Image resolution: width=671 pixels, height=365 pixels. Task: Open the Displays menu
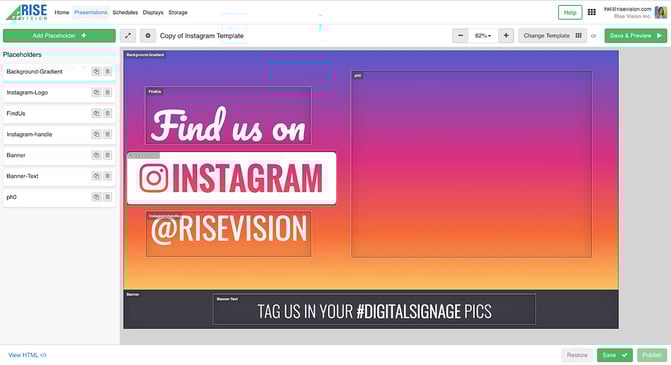(x=153, y=12)
